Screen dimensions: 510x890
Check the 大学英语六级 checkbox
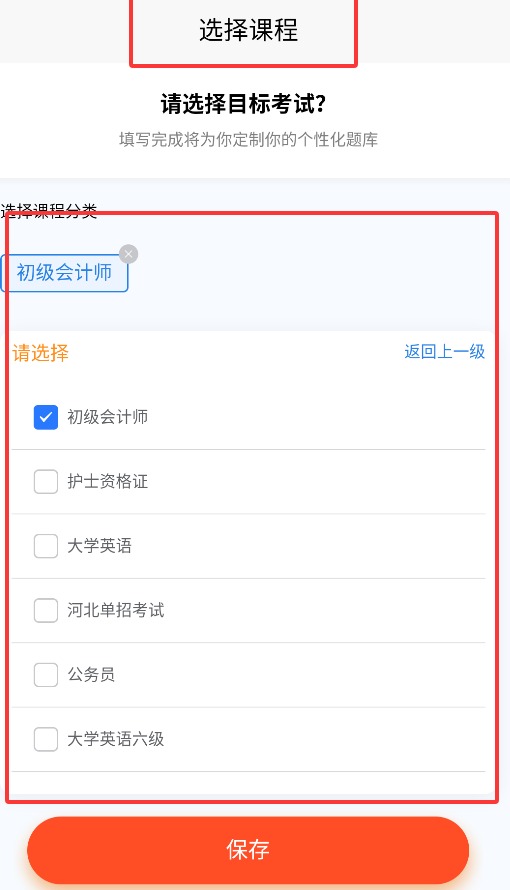46,740
